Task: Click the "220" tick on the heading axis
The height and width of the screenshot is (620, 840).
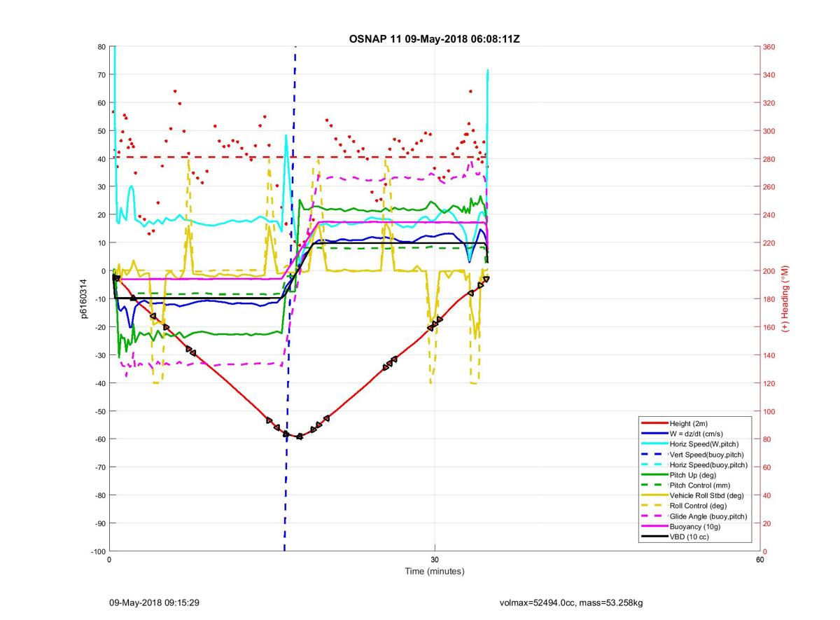Action: [771, 243]
